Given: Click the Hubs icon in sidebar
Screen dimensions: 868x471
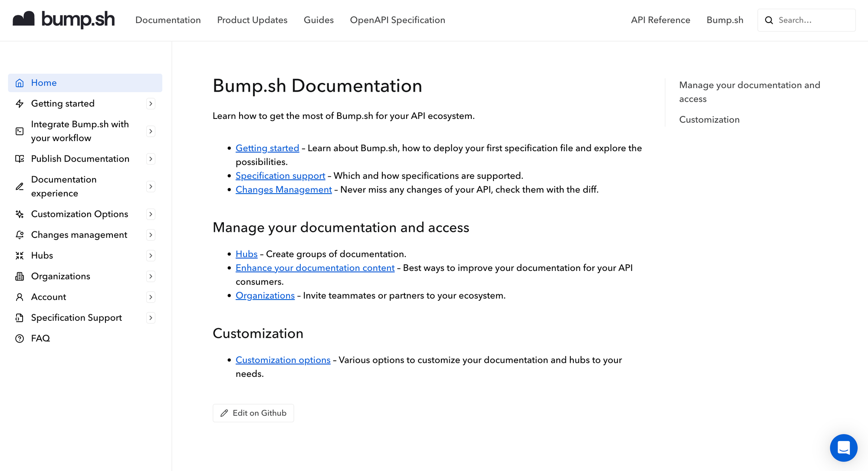Looking at the screenshot, I should click(20, 255).
